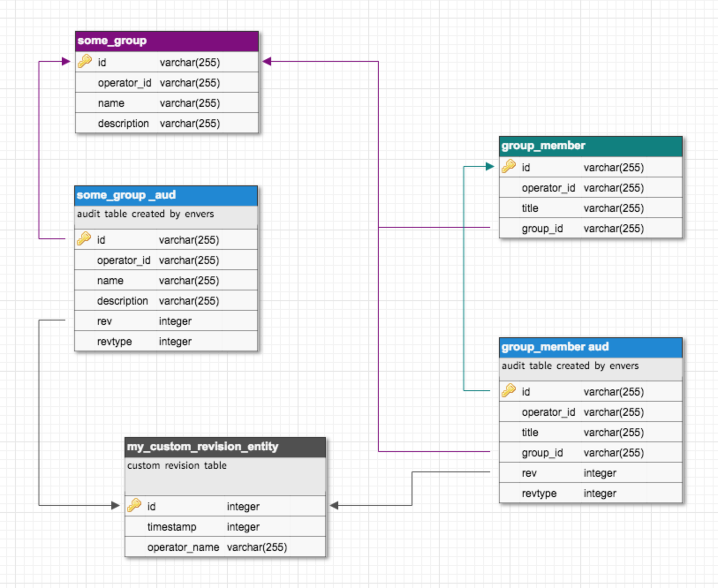Select the teal group_member table header
The height and width of the screenshot is (588, 718).
590,145
